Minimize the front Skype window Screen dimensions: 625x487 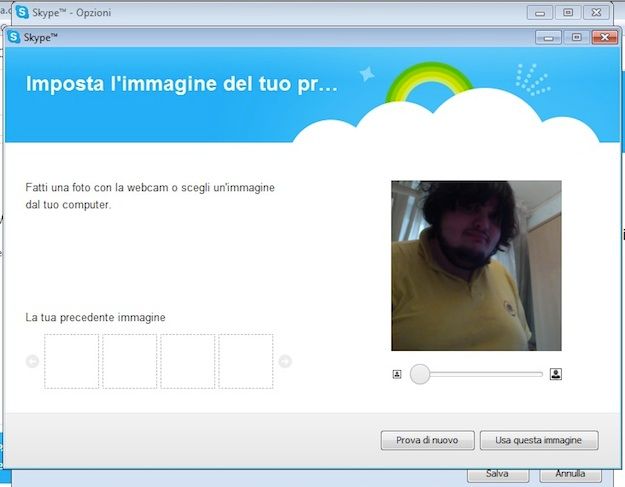[548, 38]
